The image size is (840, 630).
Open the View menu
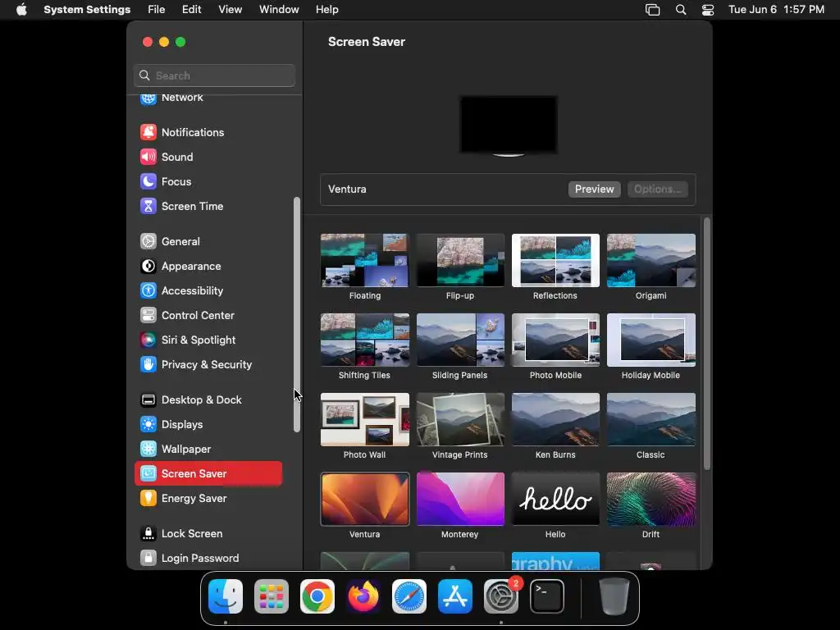click(230, 10)
